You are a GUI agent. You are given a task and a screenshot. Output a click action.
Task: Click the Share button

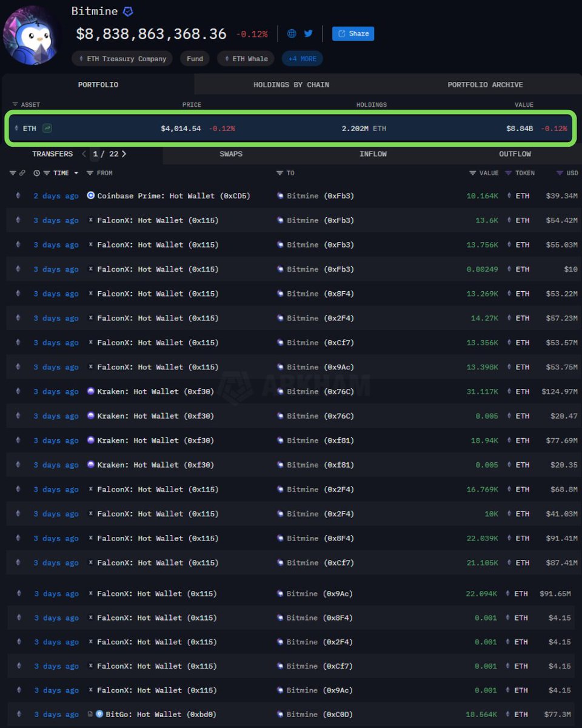[353, 34]
